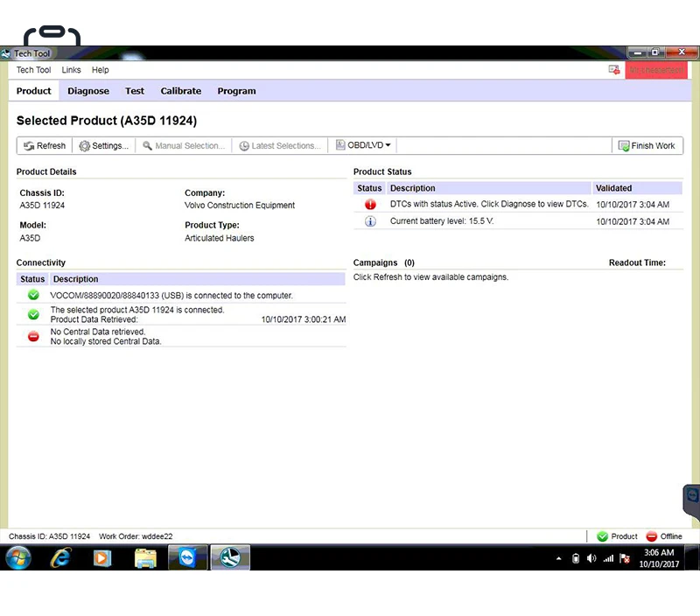This screenshot has height=616, width=700.
Task: Click the Volvo Construction Equipment company text
Action: tap(240, 206)
